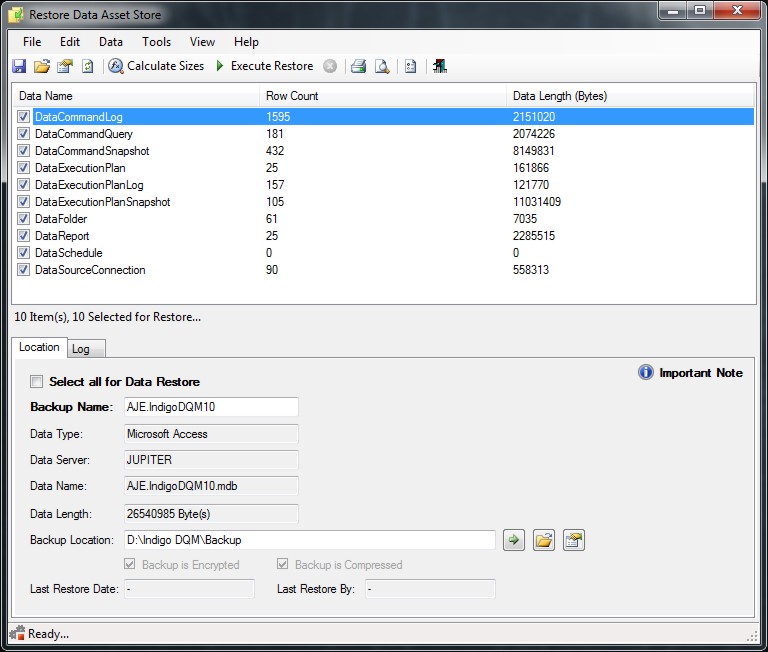Click the printer icon in toolbar

pyautogui.click(x=358, y=66)
